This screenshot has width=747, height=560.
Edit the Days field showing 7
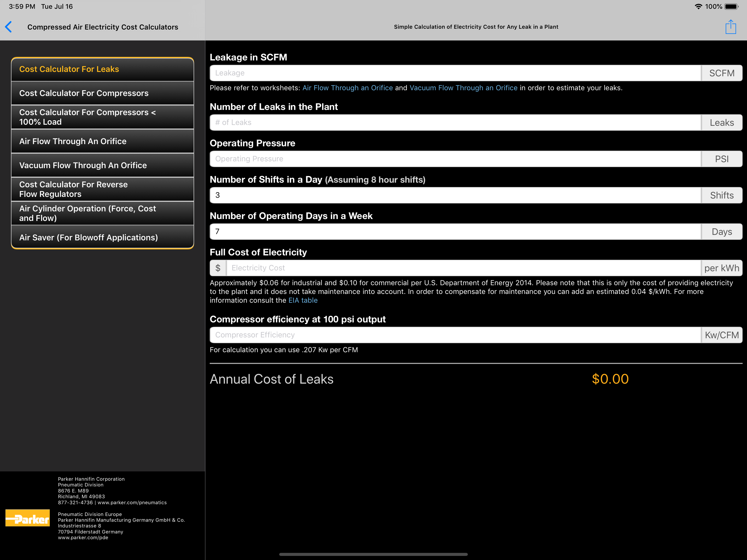[x=455, y=232]
